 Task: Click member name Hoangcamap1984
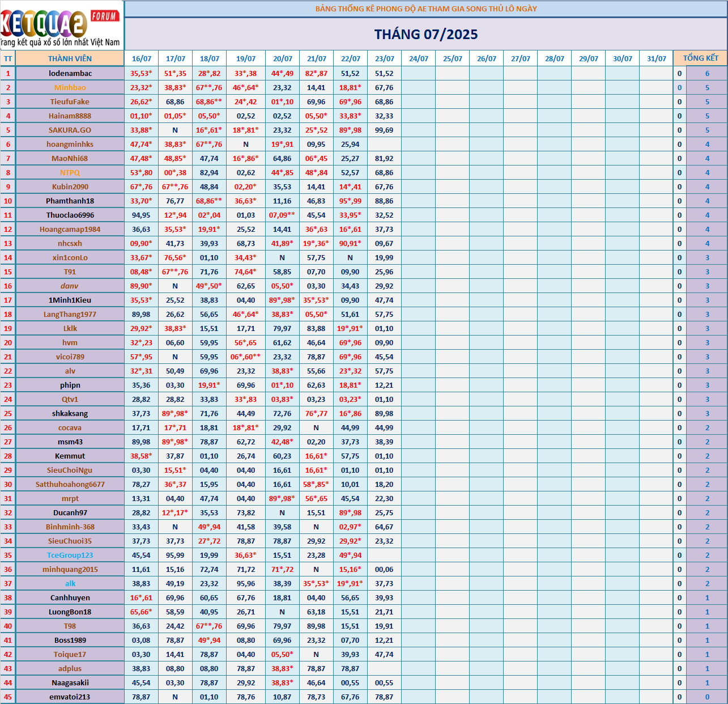pyautogui.click(x=70, y=229)
